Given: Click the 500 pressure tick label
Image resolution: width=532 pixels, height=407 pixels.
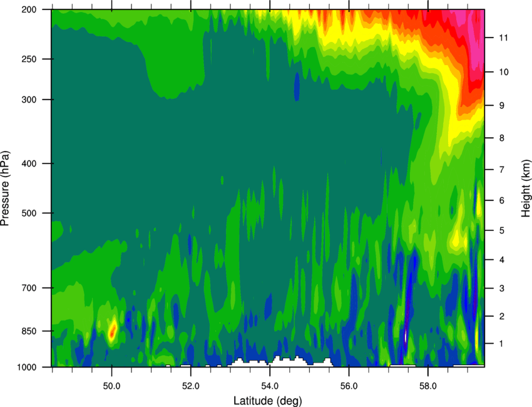Looking at the screenshot, I should point(29,213).
